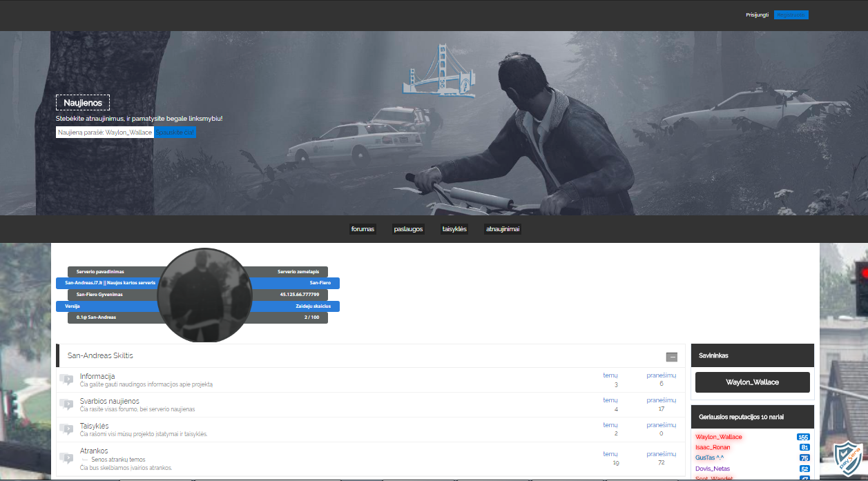The image size is (868, 481).
Task: Click the blue Registruotis button
Action: coord(791,14)
